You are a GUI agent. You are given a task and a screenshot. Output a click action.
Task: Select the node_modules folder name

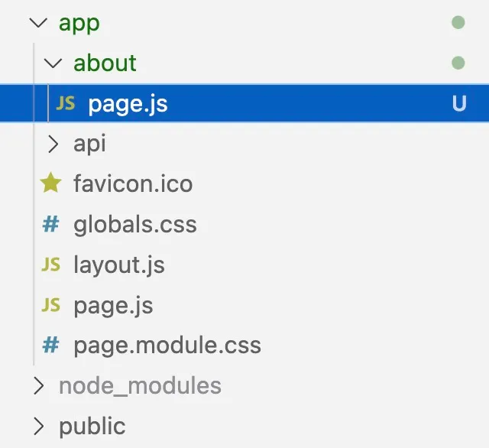click(140, 386)
